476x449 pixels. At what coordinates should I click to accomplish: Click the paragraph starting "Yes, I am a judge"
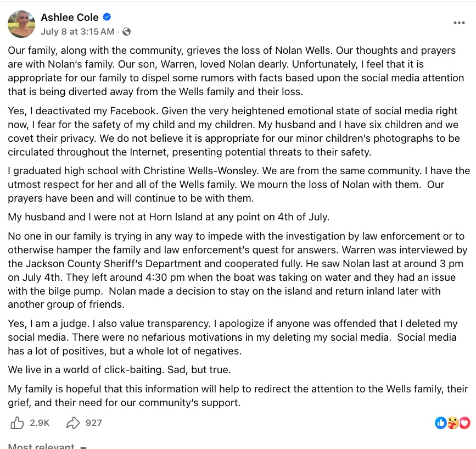[x=233, y=337]
